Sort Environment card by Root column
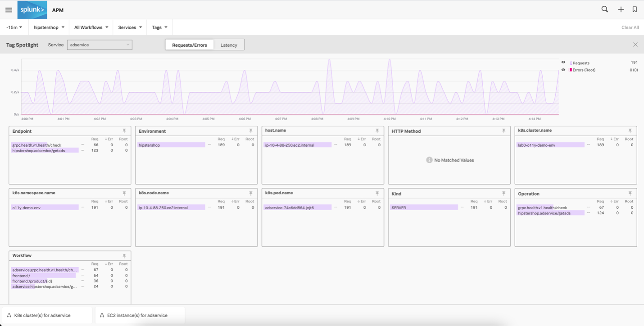Viewport: 644px width, 327px height. coord(249,139)
